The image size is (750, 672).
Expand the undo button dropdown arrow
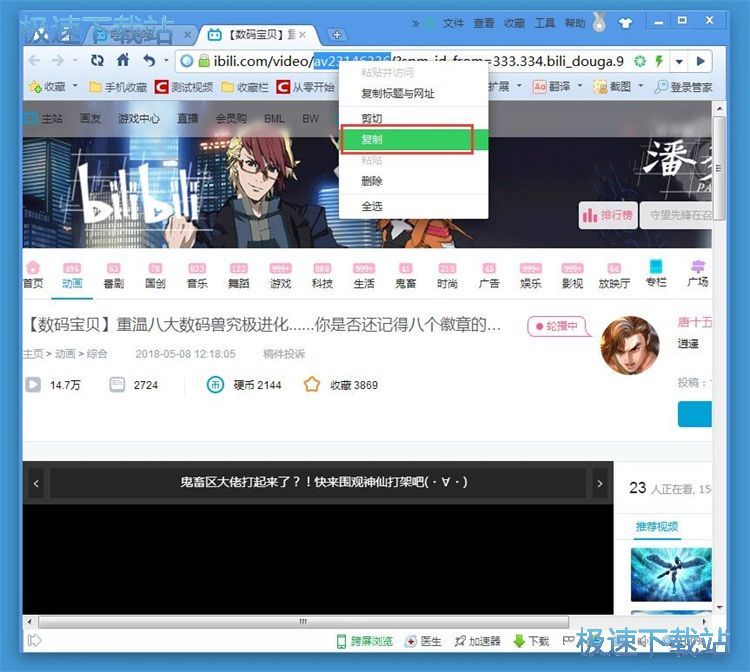point(166,60)
